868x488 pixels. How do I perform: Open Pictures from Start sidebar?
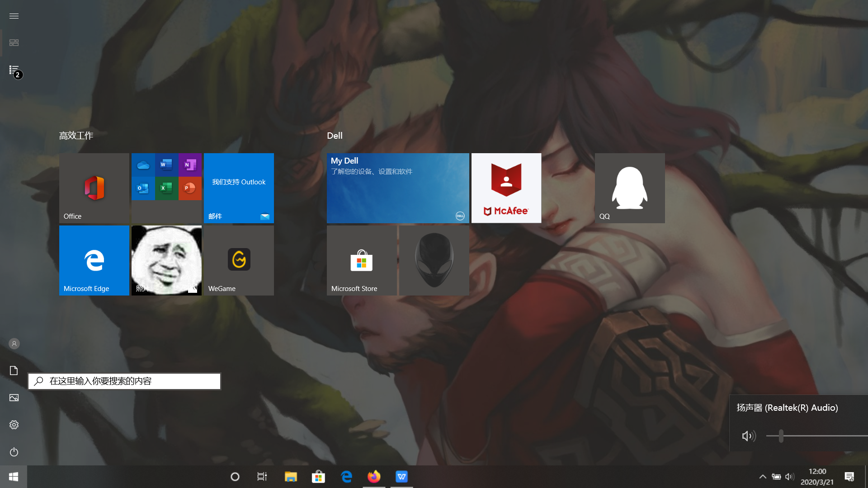[x=14, y=398]
